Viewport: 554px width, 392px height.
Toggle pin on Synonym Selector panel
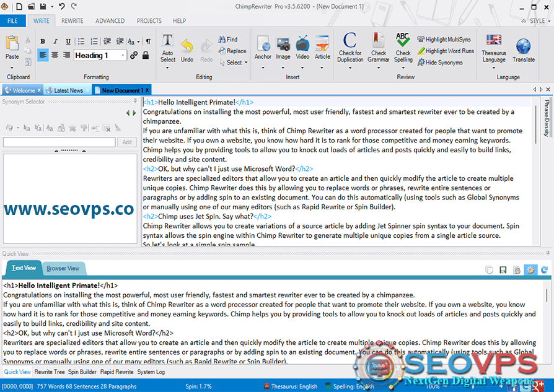click(x=135, y=102)
